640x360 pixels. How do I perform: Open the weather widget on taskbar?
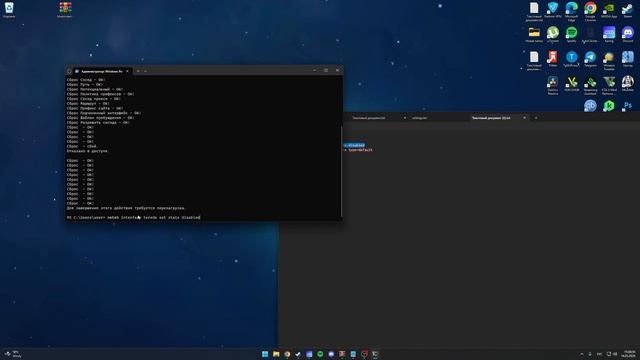tap(13, 354)
